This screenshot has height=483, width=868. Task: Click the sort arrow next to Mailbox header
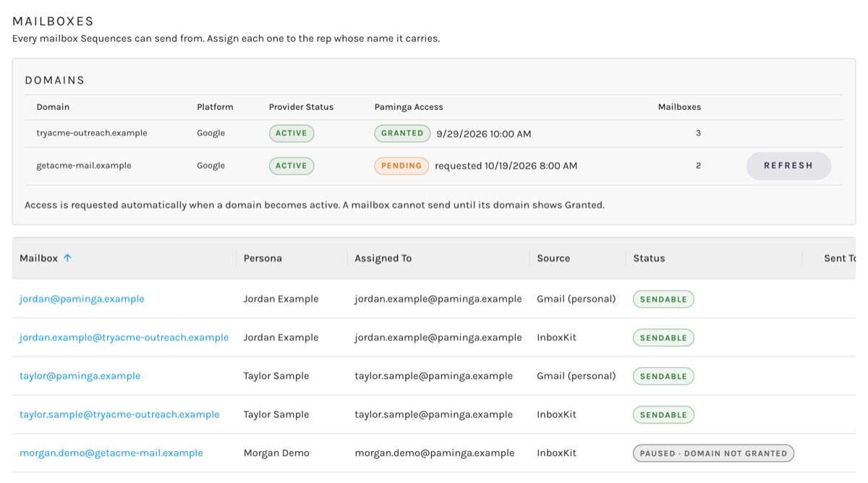(x=67, y=258)
